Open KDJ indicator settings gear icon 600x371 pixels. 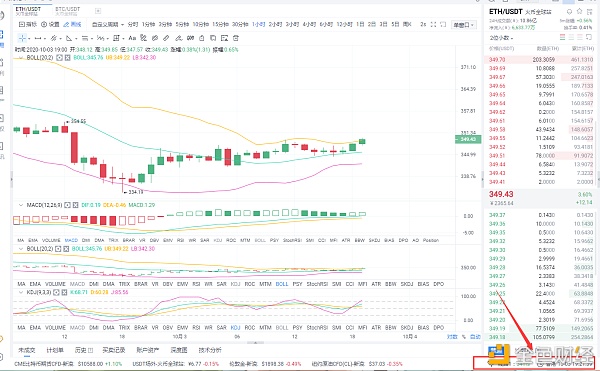coord(56,292)
